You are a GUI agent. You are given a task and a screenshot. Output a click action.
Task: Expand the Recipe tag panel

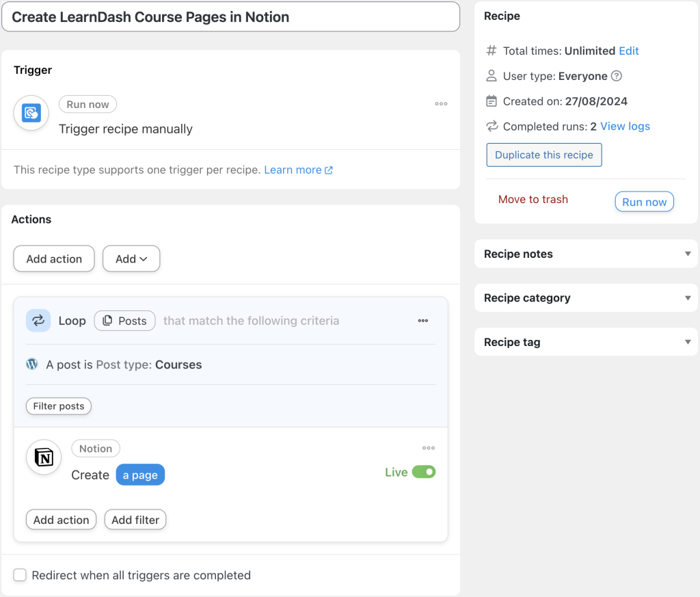[688, 342]
